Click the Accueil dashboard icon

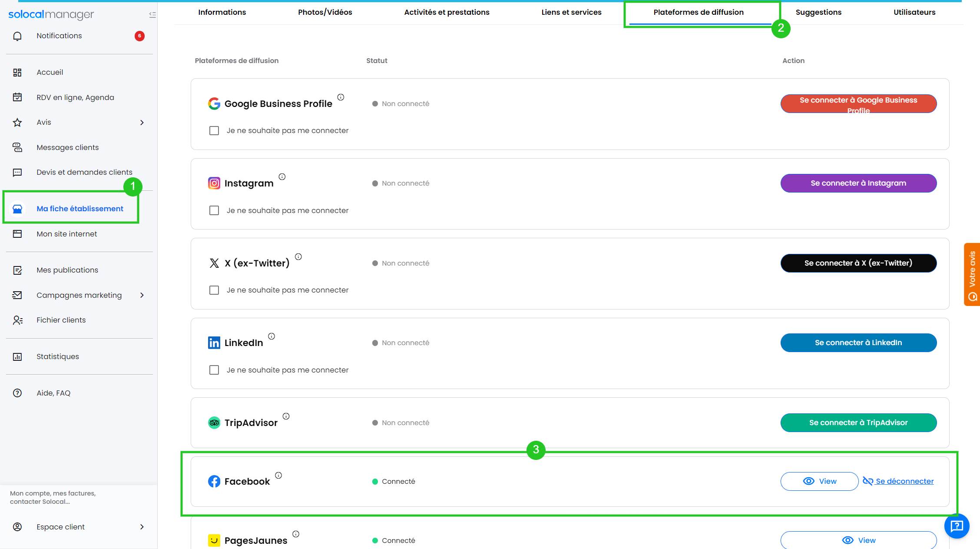tap(17, 73)
